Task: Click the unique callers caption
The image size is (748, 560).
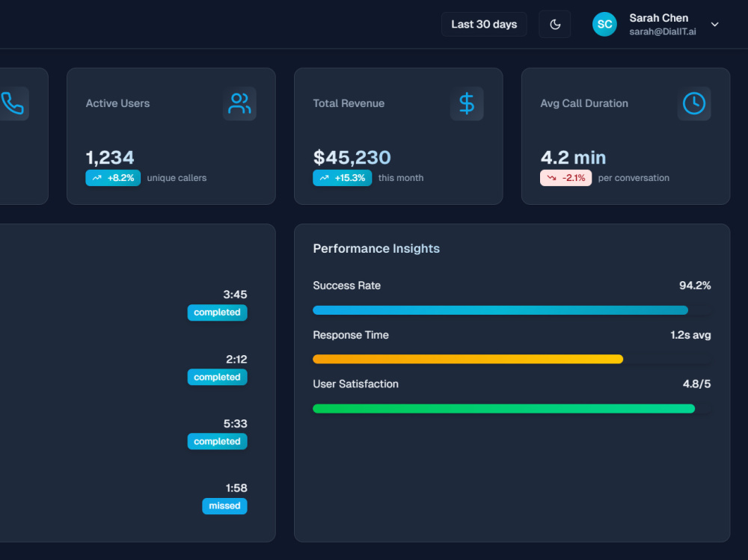Action: click(177, 178)
